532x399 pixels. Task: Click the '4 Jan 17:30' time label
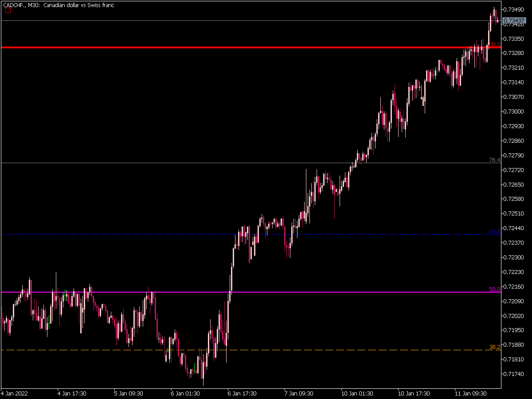[72, 393]
